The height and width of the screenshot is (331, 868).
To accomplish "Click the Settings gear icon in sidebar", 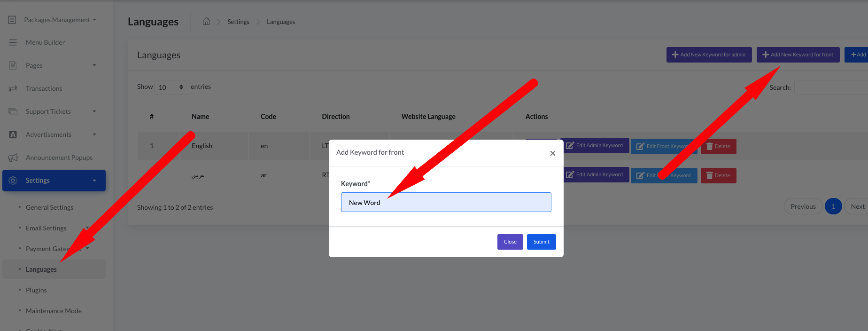I will pos(13,181).
